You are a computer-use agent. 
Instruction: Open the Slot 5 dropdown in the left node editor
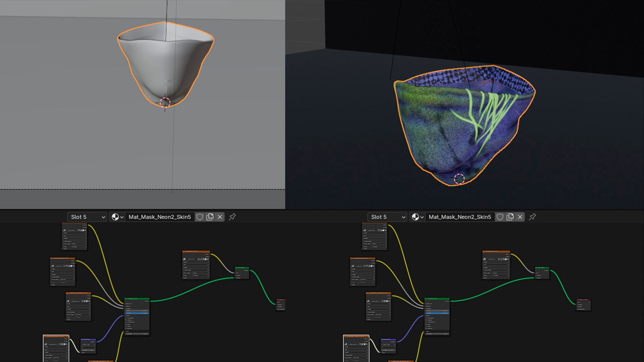pos(87,217)
